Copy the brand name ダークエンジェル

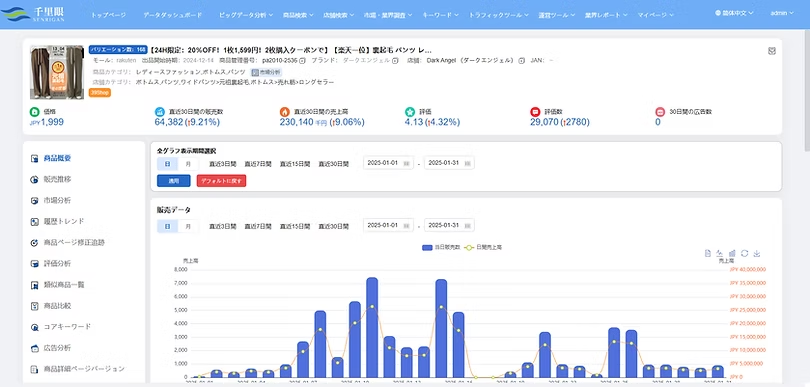pos(395,60)
